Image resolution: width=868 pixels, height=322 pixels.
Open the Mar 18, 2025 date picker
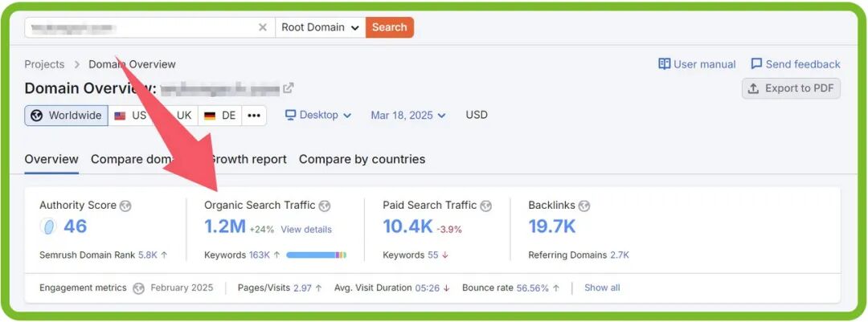coord(407,116)
